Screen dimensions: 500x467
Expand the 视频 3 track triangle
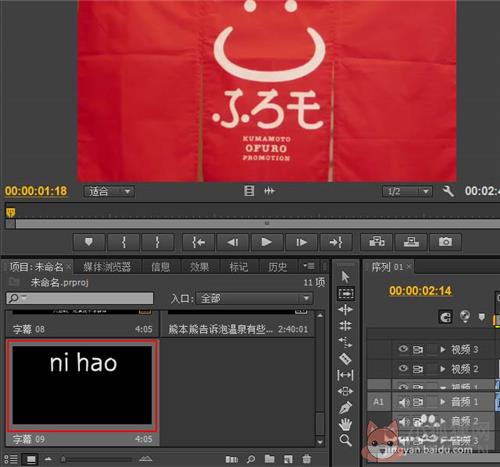tap(443, 349)
